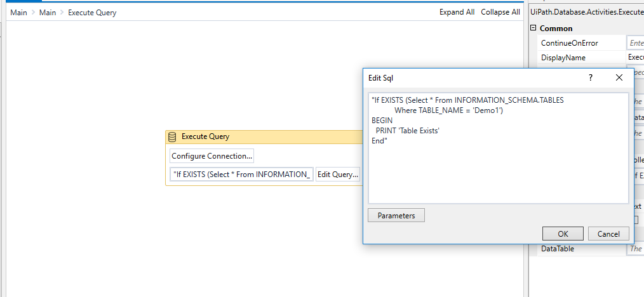Click the ContinueOnError value field
Image resolution: width=644 pixels, height=297 pixels.
pyautogui.click(x=635, y=43)
